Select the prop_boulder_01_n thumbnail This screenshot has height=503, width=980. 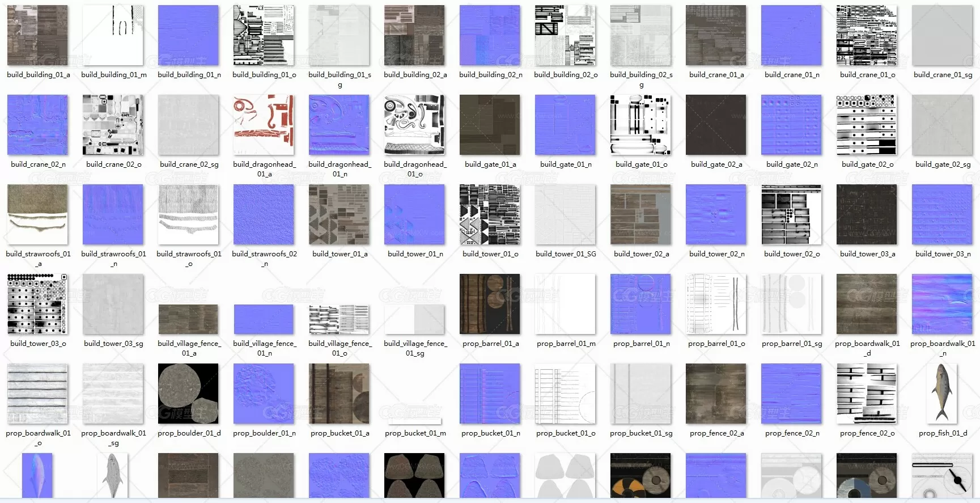tap(264, 394)
